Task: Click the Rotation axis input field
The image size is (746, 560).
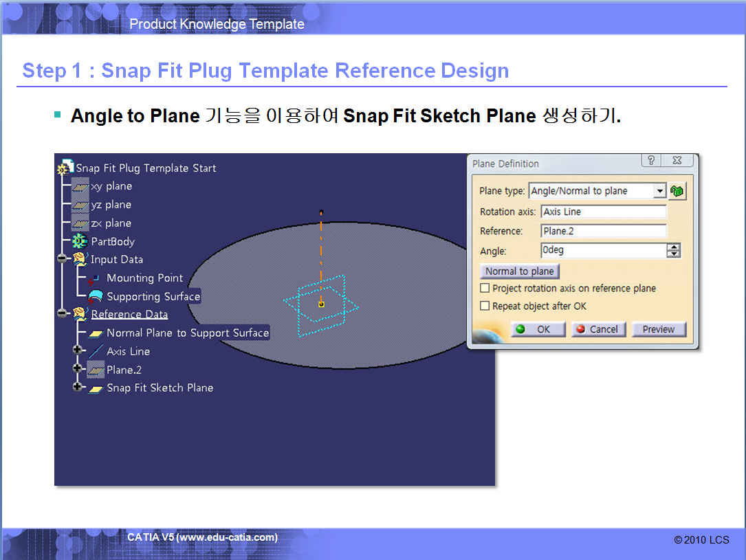Action: coord(604,212)
